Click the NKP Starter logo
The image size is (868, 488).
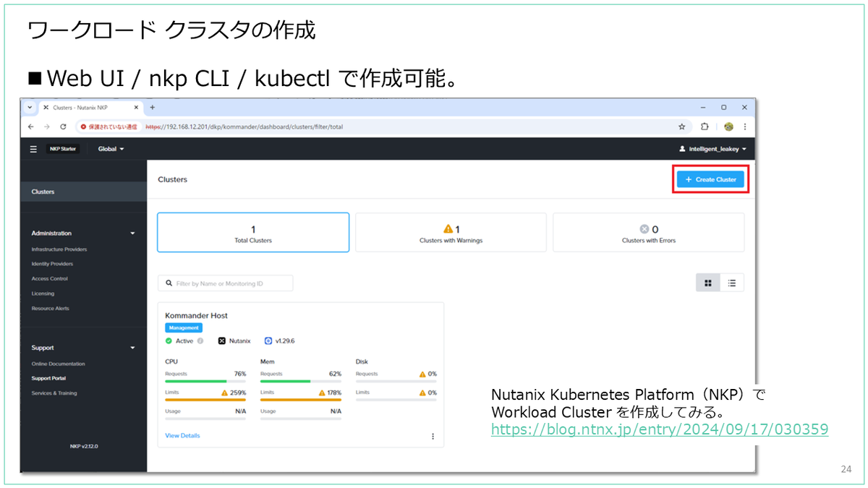pyautogui.click(x=62, y=149)
